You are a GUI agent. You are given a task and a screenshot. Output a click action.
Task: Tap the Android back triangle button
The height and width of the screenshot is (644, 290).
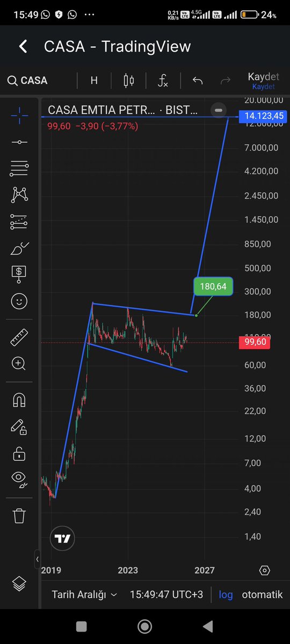pos(208,626)
